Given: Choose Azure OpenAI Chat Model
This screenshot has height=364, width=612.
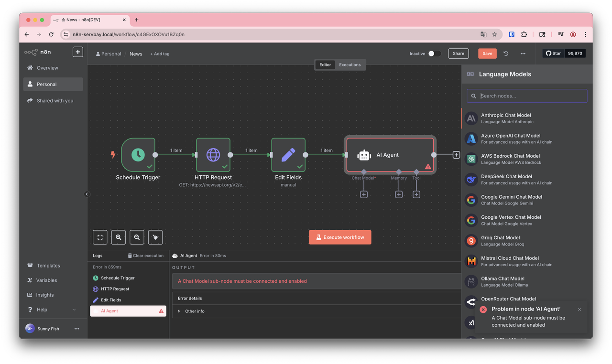Looking at the screenshot, I should click(527, 139).
